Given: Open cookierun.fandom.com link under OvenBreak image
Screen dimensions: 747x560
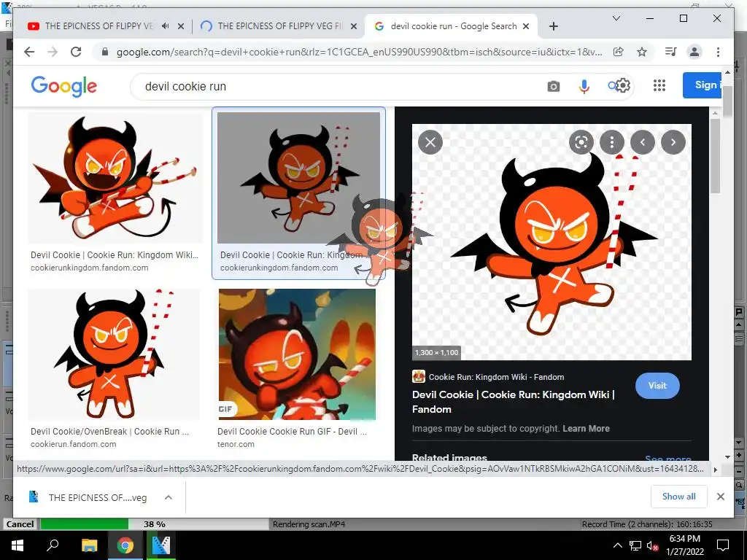Looking at the screenshot, I should pyautogui.click(x=74, y=444).
